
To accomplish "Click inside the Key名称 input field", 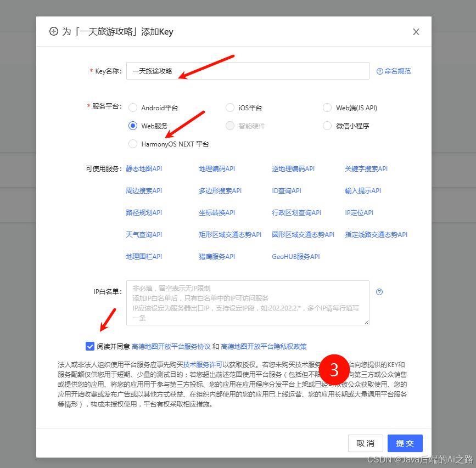I will tap(247, 70).
